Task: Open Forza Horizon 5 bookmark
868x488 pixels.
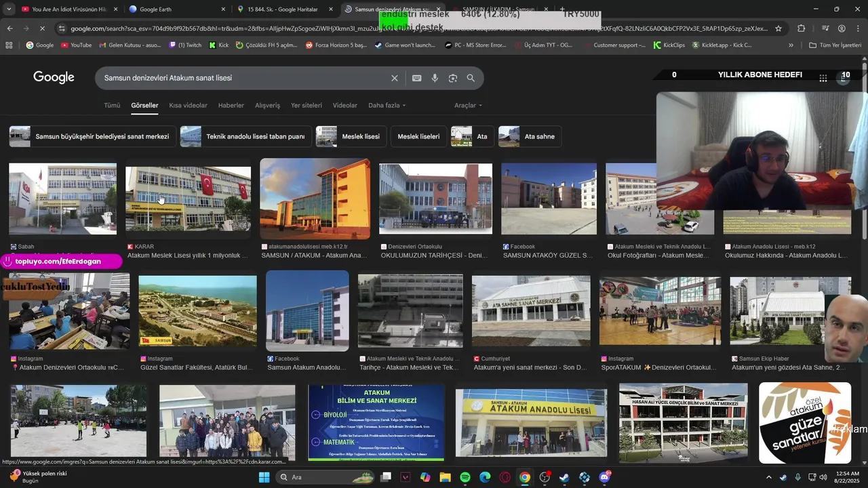Action: tap(336, 45)
